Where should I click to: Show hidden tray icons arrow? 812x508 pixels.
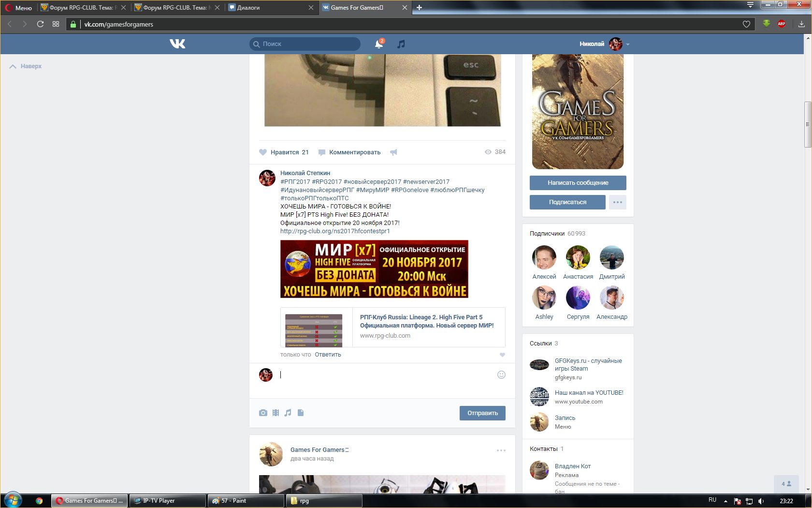click(725, 501)
